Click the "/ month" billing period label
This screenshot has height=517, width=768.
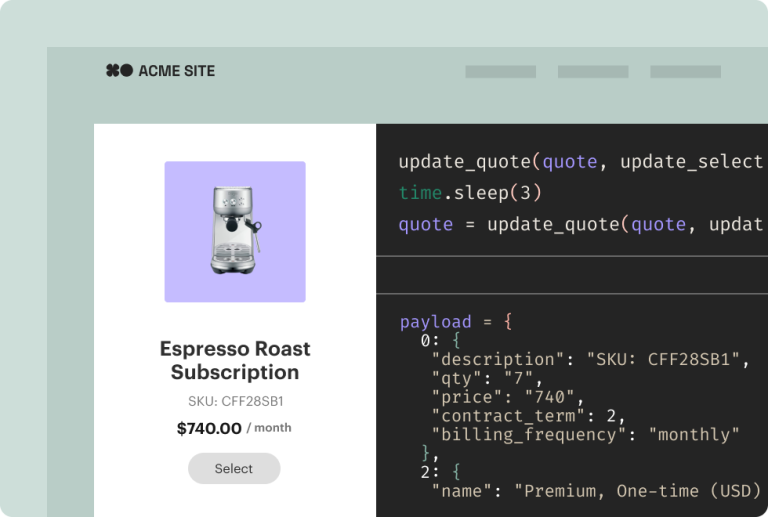click(x=269, y=428)
